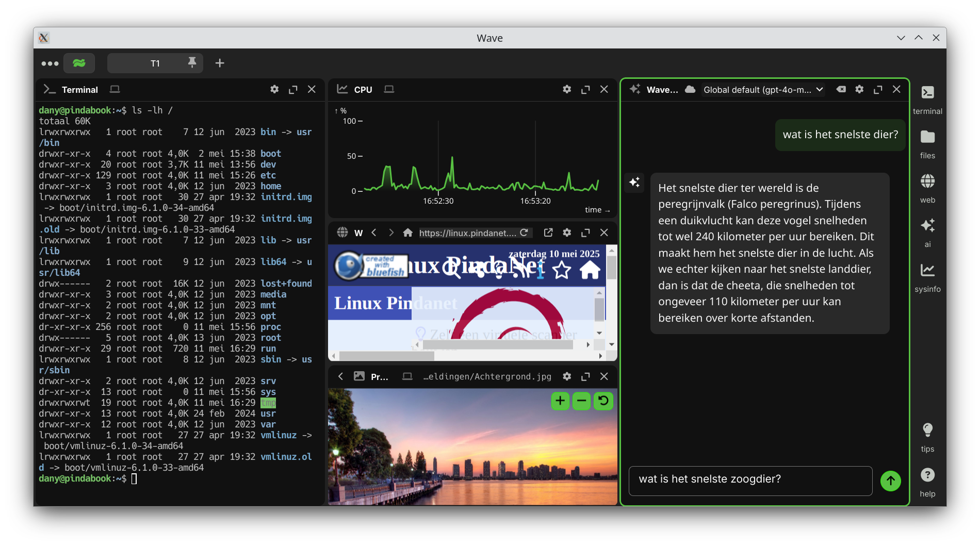Click the user message 'wat is het snelste dier?'
Screen dimensions: 980x546
point(840,135)
